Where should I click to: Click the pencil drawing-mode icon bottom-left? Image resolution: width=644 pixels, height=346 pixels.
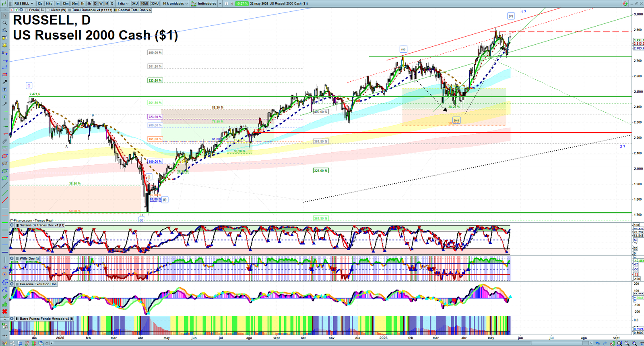click(4, 343)
